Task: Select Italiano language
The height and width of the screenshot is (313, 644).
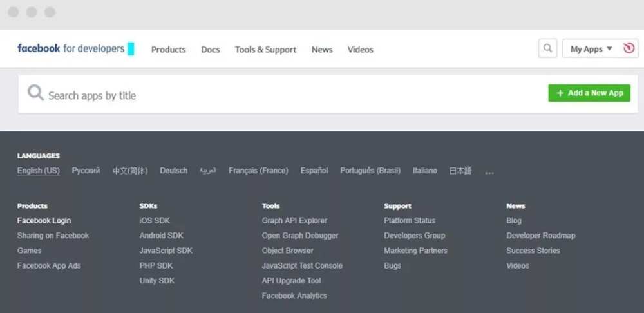Action: pos(424,171)
